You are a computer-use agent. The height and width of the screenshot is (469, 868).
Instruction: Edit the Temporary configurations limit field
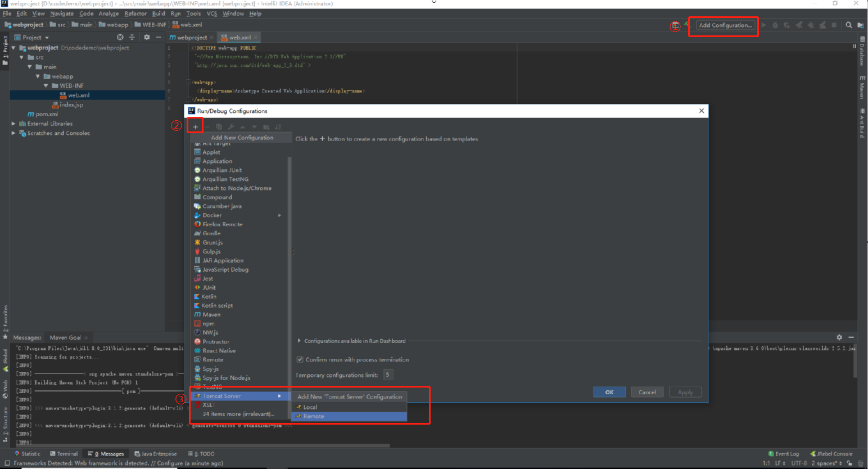[388, 375]
